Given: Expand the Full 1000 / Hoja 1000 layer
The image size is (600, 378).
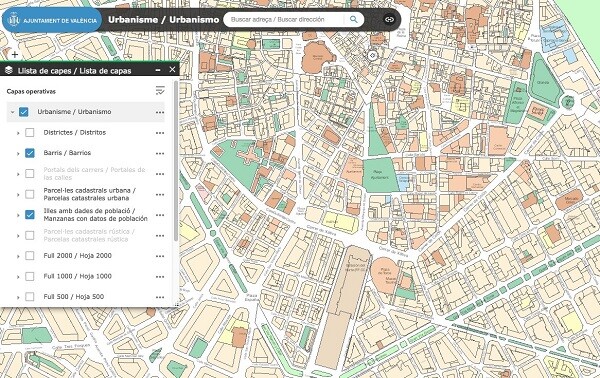Looking at the screenshot, I should pyautogui.click(x=18, y=277).
